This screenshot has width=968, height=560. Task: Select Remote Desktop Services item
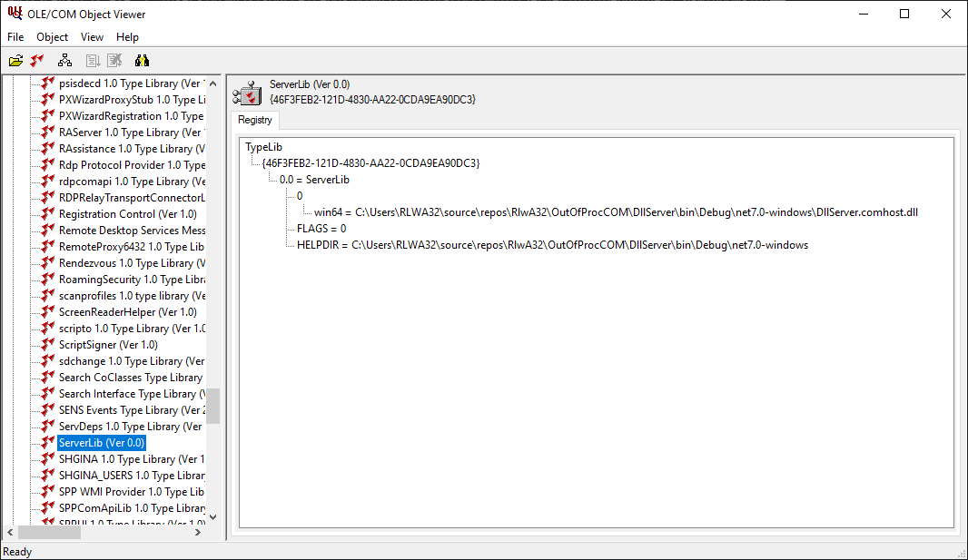point(132,230)
